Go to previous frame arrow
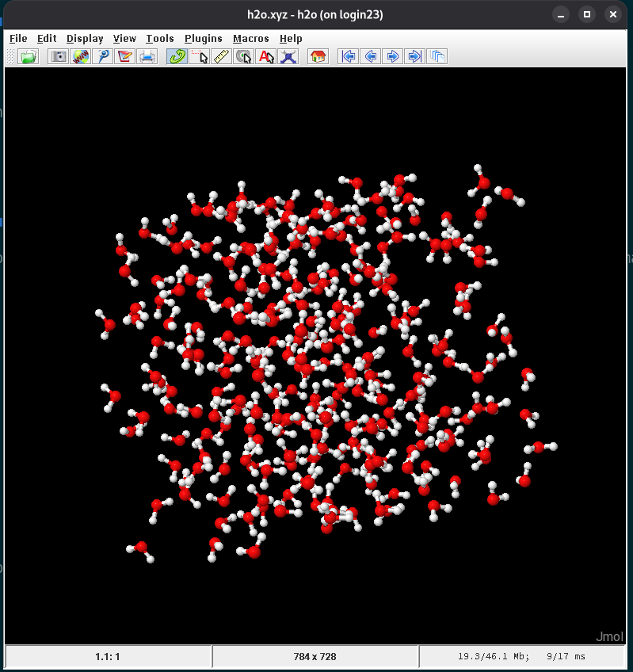The image size is (633, 672). (371, 56)
